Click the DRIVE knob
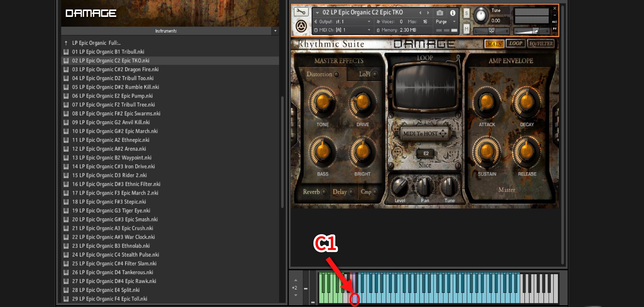The height and width of the screenshot is (307, 644). point(362,102)
